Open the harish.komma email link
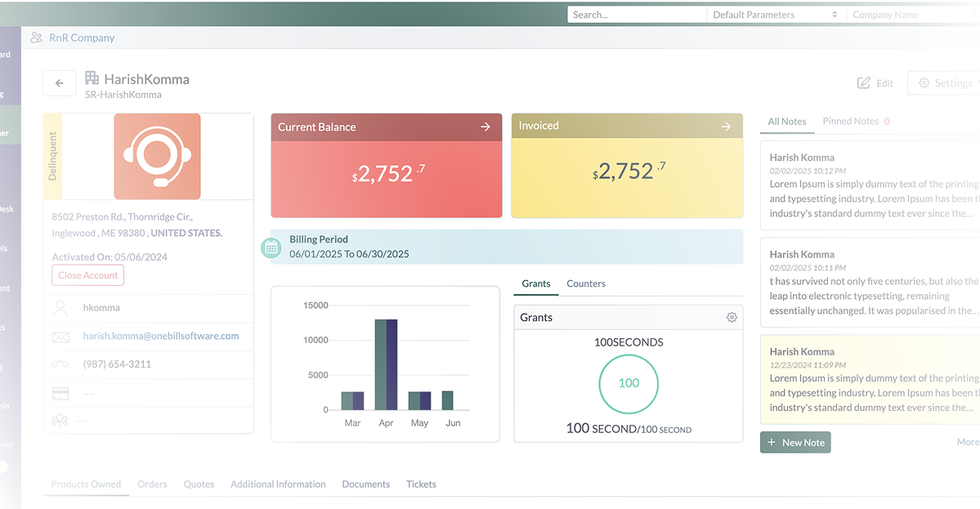Image resolution: width=980 pixels, height=509 pixels. [161, 336]
